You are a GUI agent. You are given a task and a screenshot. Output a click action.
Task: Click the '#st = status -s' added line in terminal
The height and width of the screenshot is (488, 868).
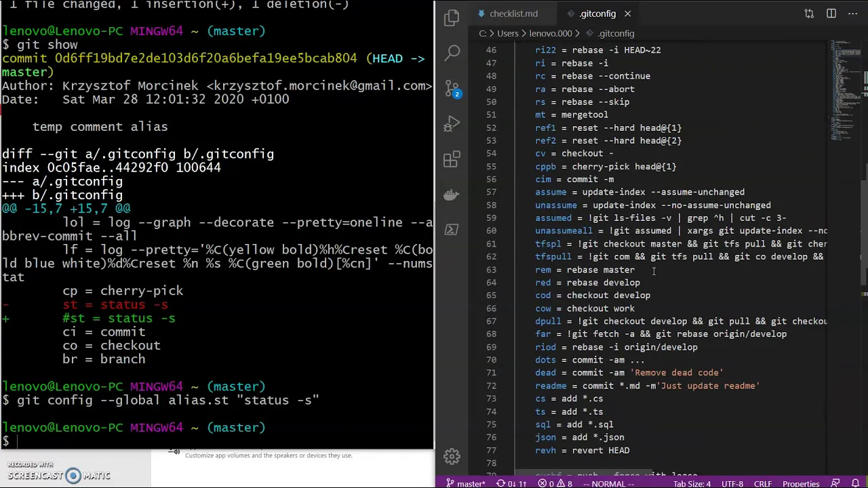[x=118, y=318]
